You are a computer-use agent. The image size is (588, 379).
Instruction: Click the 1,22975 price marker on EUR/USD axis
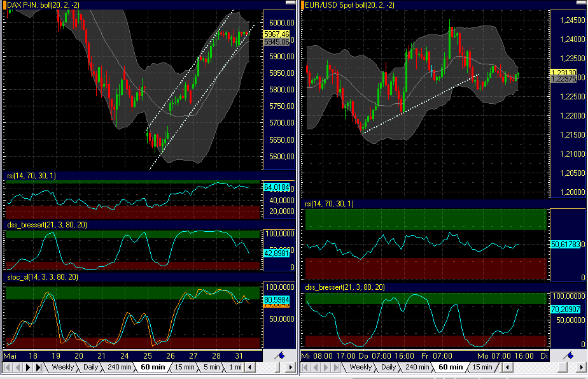pos(564,79)
